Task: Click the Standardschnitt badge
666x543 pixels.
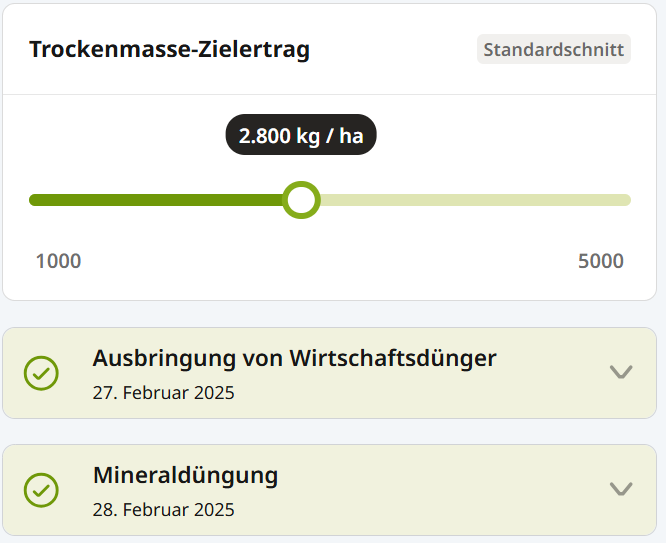Action: click(553, 49)
